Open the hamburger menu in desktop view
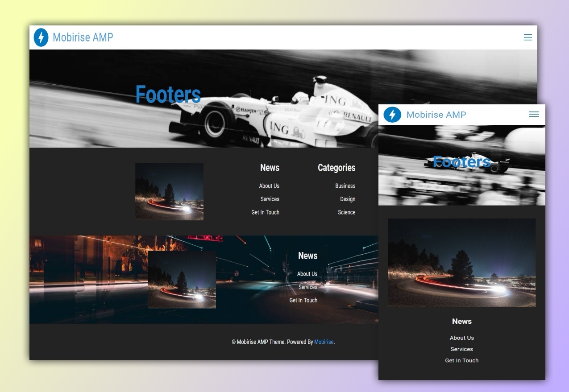Viewport: 569px width, 392px height. pos(527,37)
